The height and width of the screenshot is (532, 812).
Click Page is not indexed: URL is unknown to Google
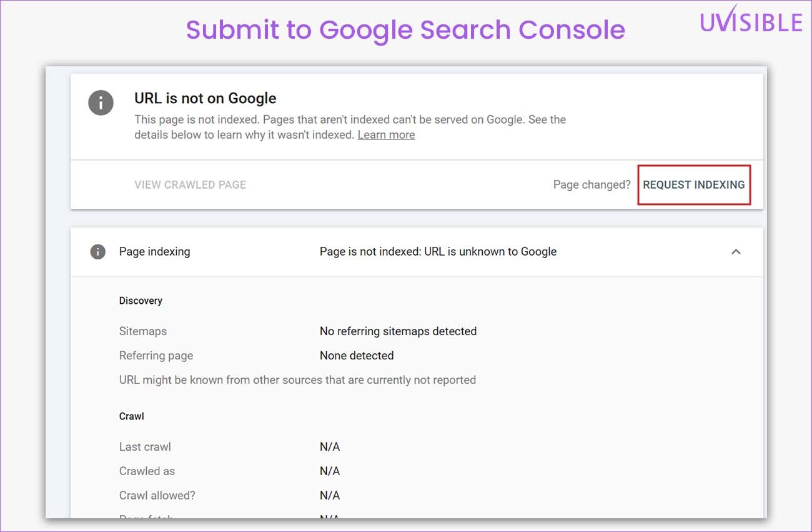click(x=438, y=252)
